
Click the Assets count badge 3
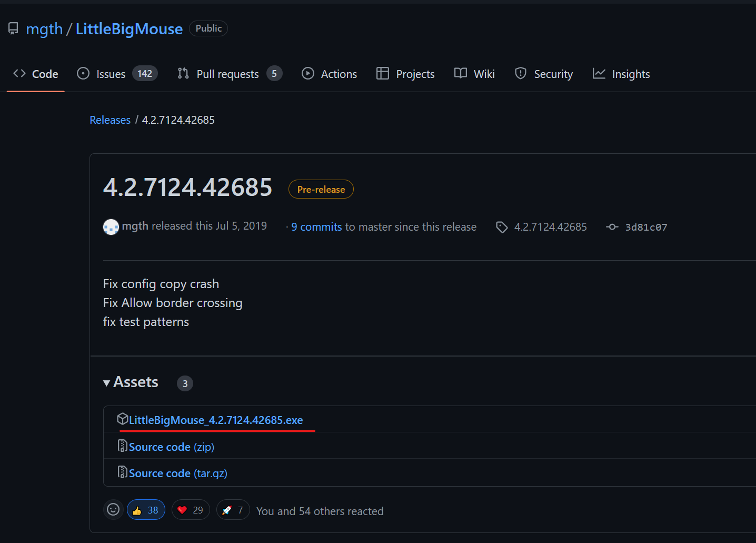[x=185, y=383]
